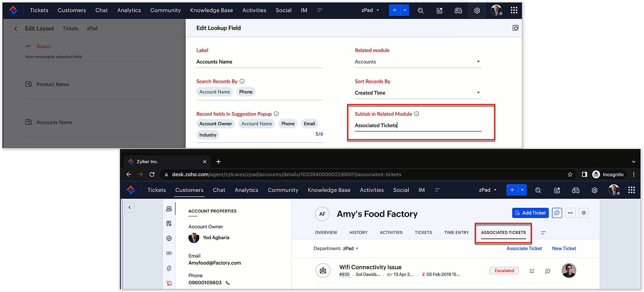644x292 pixels.
Task: Open the Customers menu in bottom window
Action: tap(189, 190)
